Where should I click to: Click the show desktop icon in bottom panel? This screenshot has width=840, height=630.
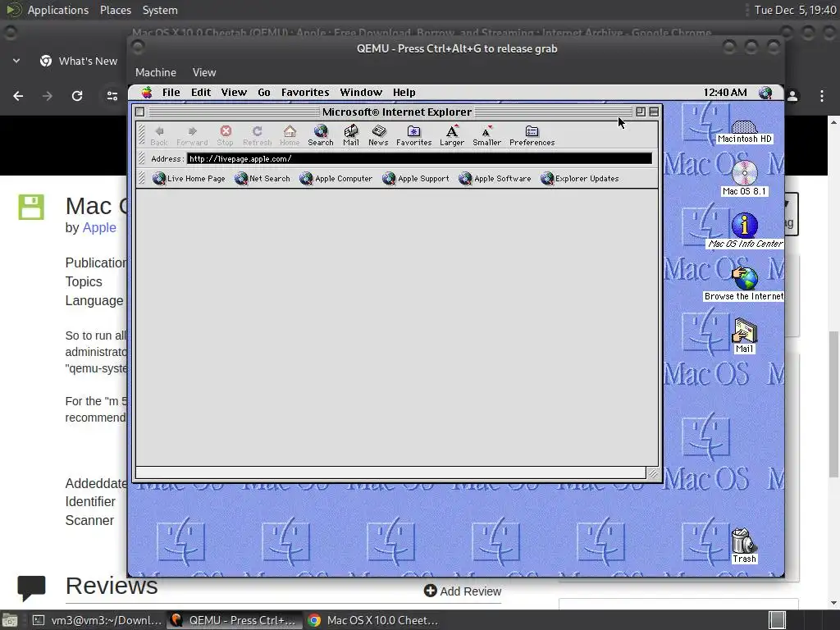10,620
